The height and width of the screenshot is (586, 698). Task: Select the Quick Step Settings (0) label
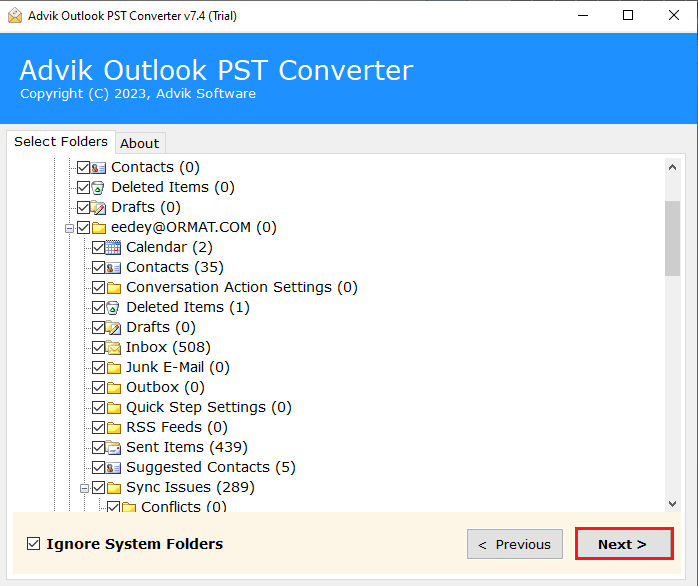point(209,407)
